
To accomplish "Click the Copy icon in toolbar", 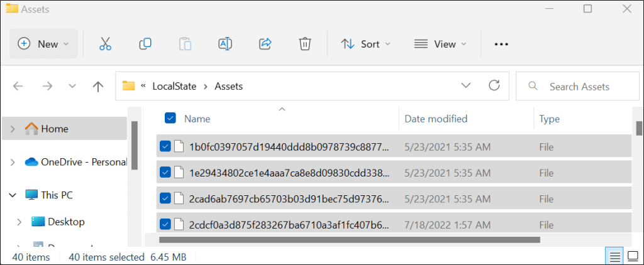I will [x=145, y=44].
